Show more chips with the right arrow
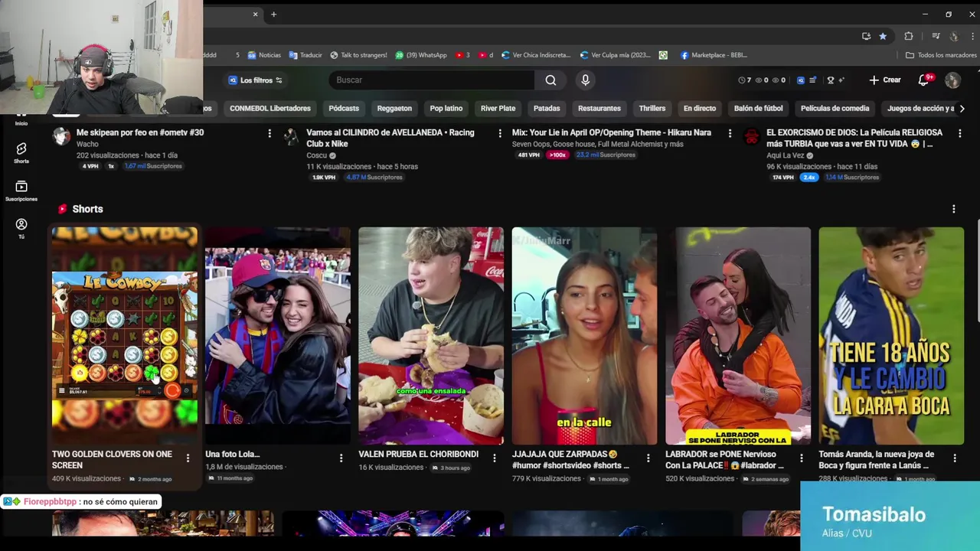This screenshot has width=980, height=551. (x=962, y=109)
